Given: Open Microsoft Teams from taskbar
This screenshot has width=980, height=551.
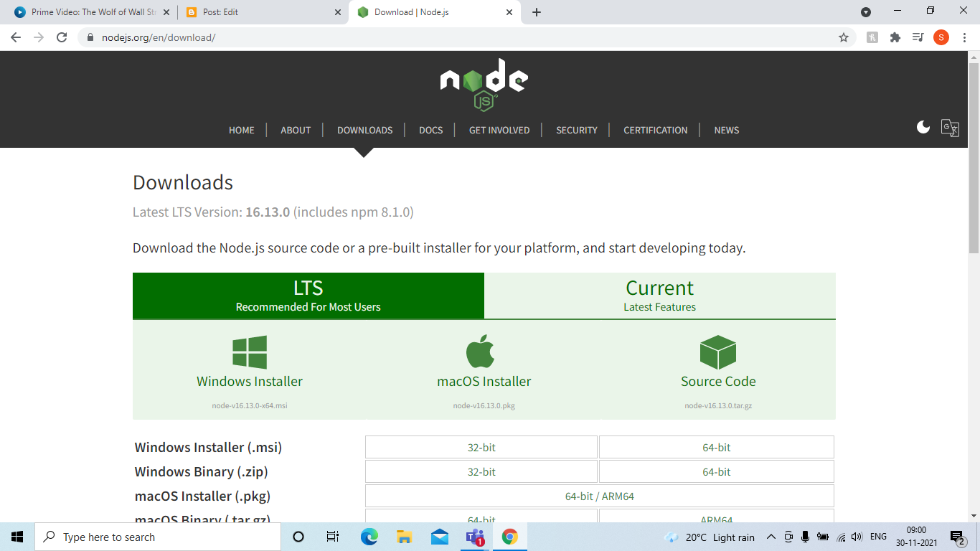Looking at the screenshot, I should click(x=475, y=537).
